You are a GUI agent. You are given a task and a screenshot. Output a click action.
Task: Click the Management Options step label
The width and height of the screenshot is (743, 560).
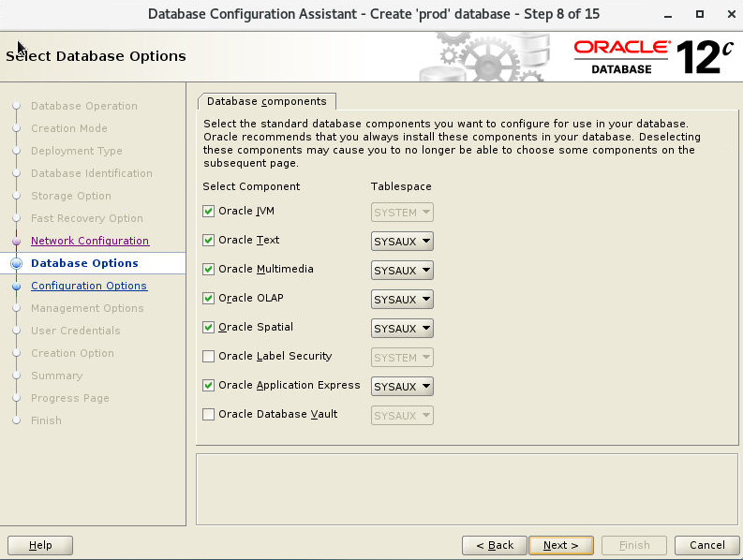coord(87,308)
